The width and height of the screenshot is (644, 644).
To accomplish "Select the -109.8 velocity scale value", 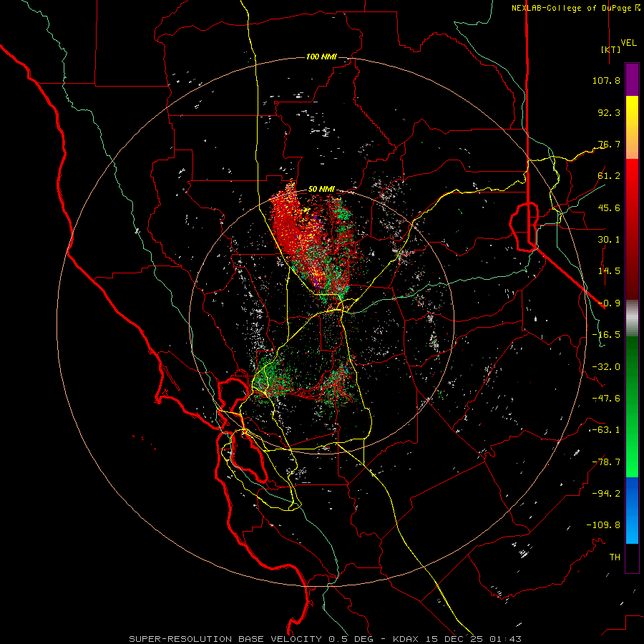I will coord(603,525).
